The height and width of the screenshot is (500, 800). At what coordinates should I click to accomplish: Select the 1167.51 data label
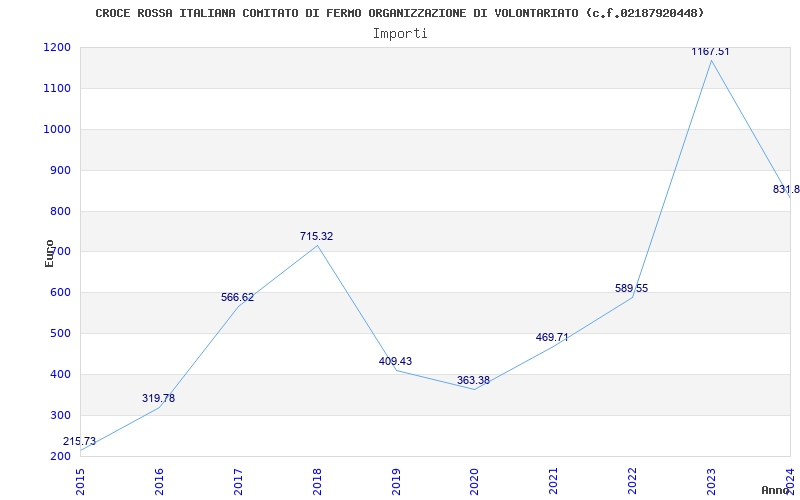tap(710, 52)
